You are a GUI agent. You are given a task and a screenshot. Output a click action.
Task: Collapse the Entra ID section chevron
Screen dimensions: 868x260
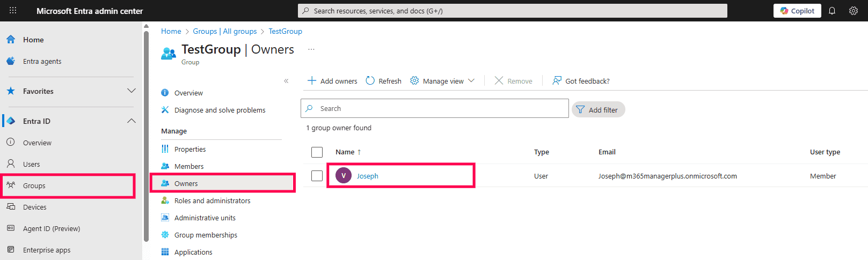click(x=132, y=121)
